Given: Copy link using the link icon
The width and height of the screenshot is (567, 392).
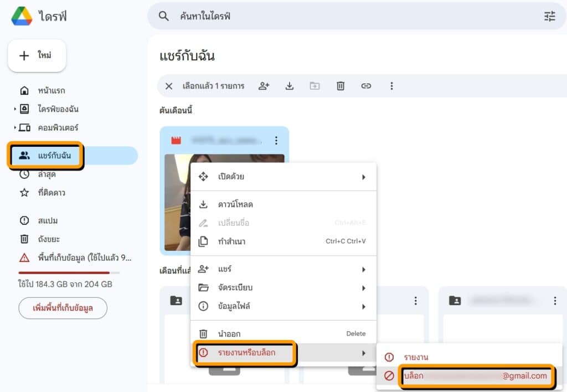Looking at the screenshot, I should 366,86.
